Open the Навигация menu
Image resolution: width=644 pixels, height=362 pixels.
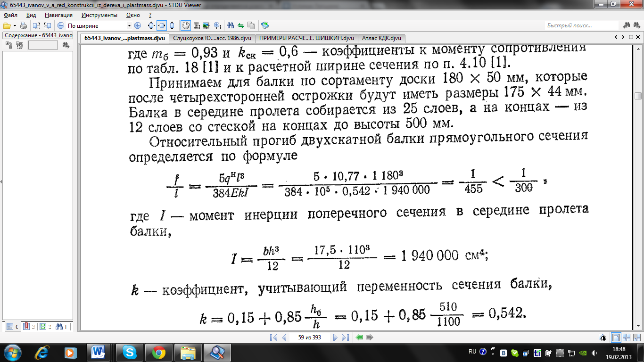coord(59,15)
